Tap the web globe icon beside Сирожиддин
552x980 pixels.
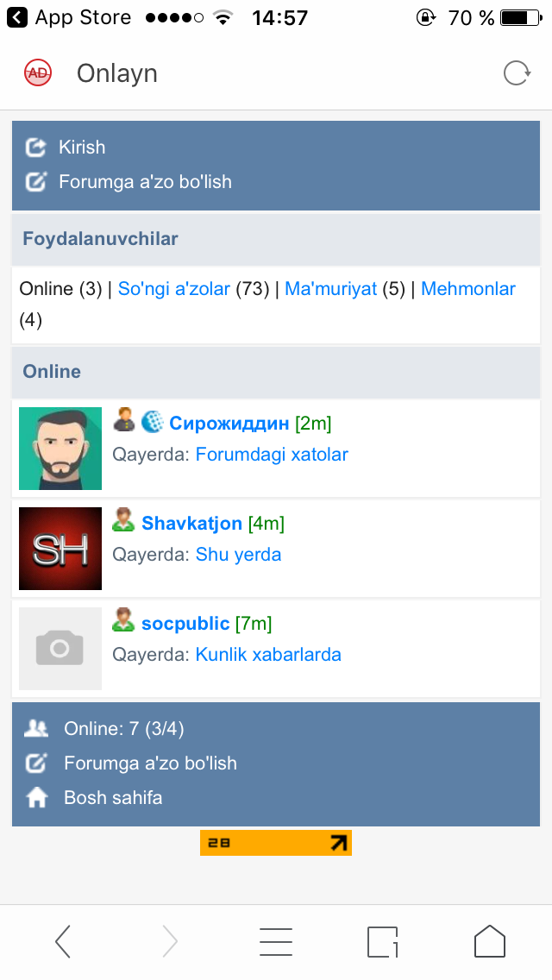(x=152, y=422)
